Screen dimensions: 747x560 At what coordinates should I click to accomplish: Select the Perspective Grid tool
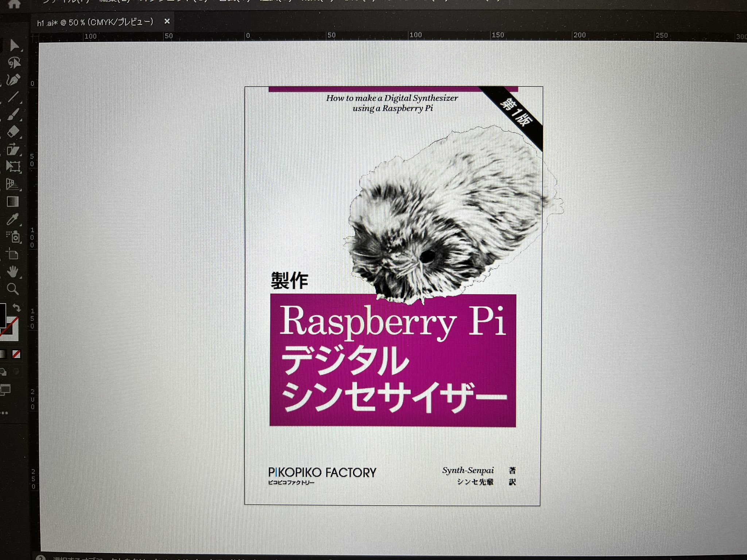[13, 184]
